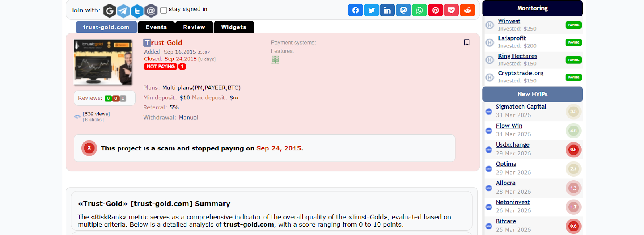Viewport: 644px width, 235px height.
Task: Bookmark the Trust-Gold project
Action: click(x=467, y=43)
